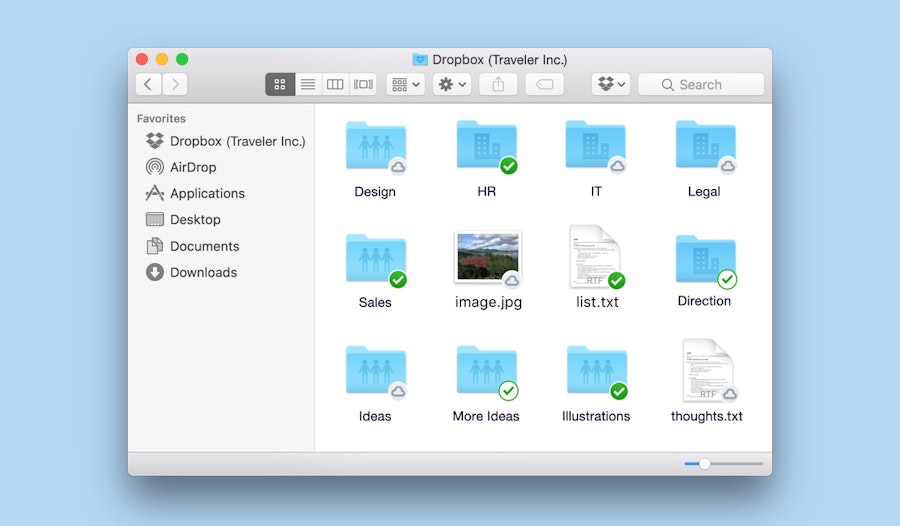The width and height of the screenshot is (900, 526).
Task: Switch to Cover Flow view
Action: (363, 84)
